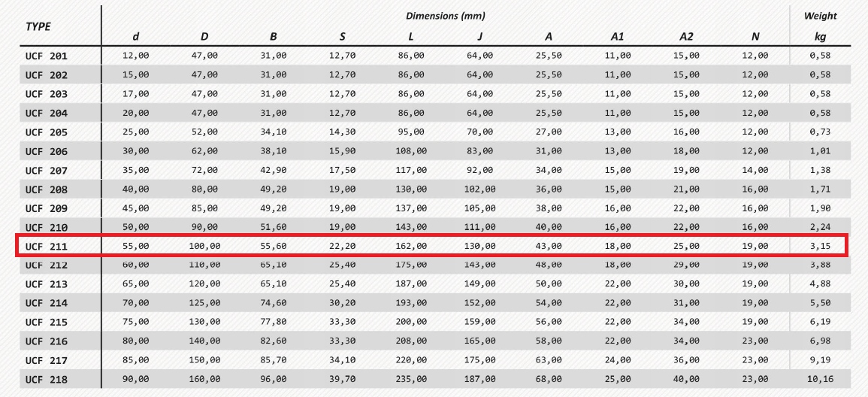Select the 162,00 L value for UCF 211
Viewport: 868px width, 397px height.
[410, 246]
